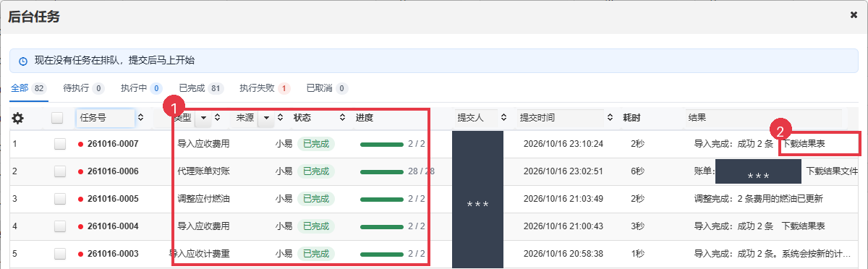Click task number 261016-0005

(113, 199)
